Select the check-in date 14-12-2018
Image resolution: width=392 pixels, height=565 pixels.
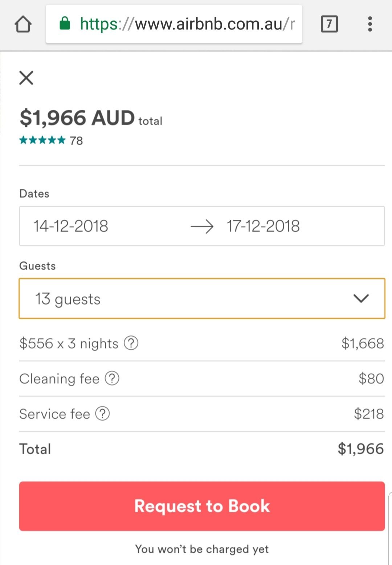(x=71, y=226)
